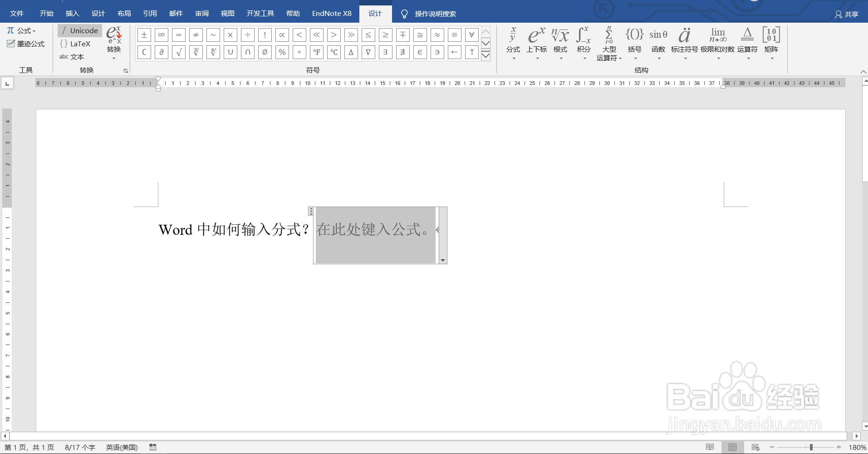Insert the multiplication sign symbol

(230, 35)
